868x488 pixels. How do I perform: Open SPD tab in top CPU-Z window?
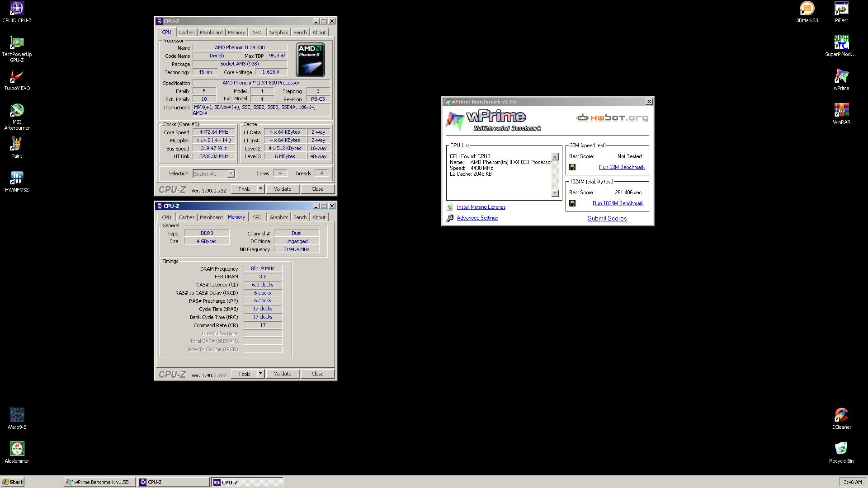pyautogui.click(x=257, y=33)
